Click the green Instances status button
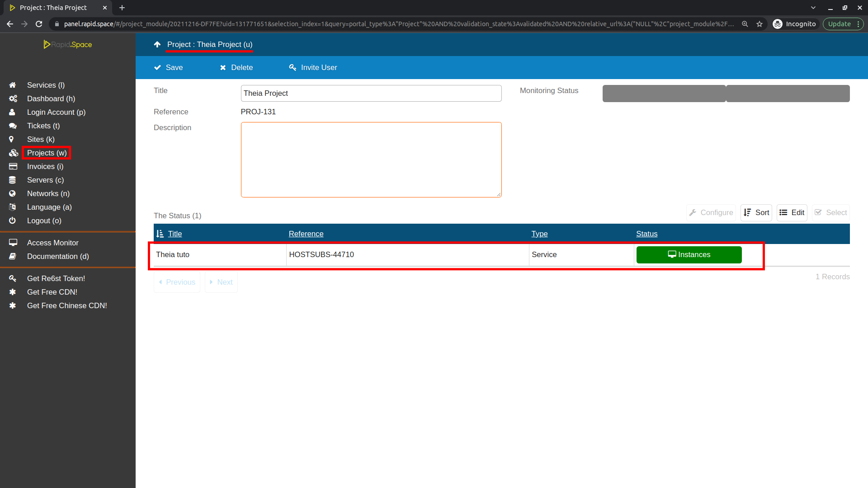Screen dimensions: 868x488 point(689,254)
